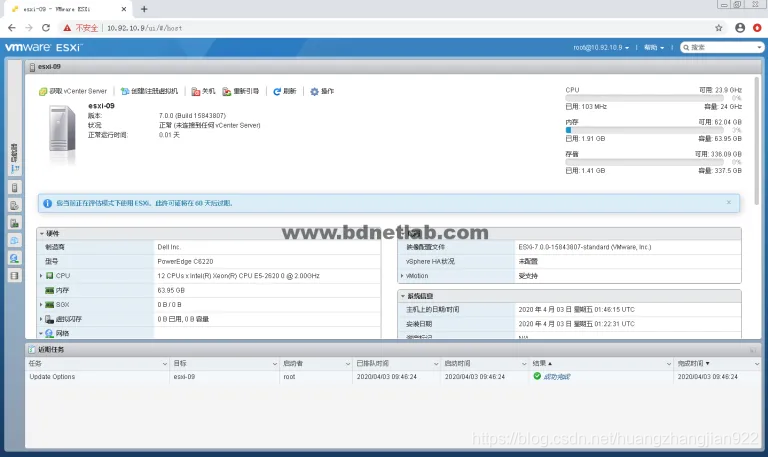Click Create/Register VM toolbar button
The width and height of the screenshot is (768, 457).
pyautogui.click(x=149, y=91)
